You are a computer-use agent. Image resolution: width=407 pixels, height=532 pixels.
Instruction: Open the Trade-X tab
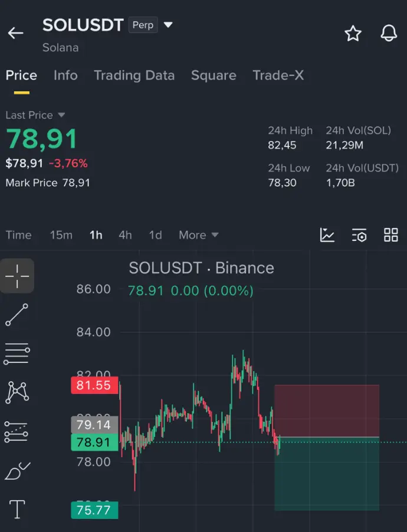(278, 75)
